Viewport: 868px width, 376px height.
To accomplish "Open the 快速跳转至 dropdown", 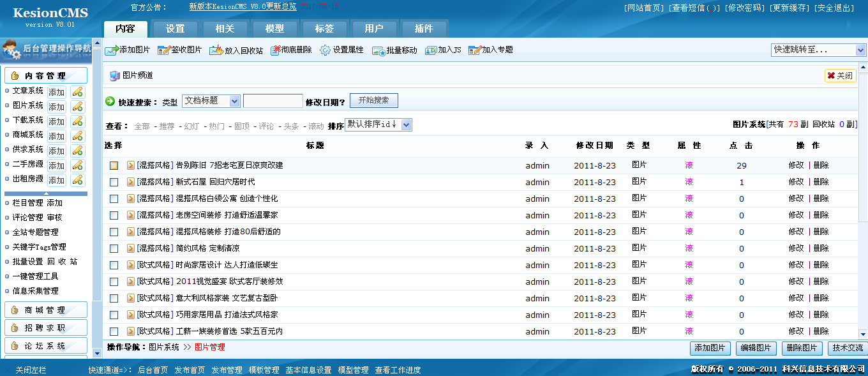I will [x=818, y=50].
